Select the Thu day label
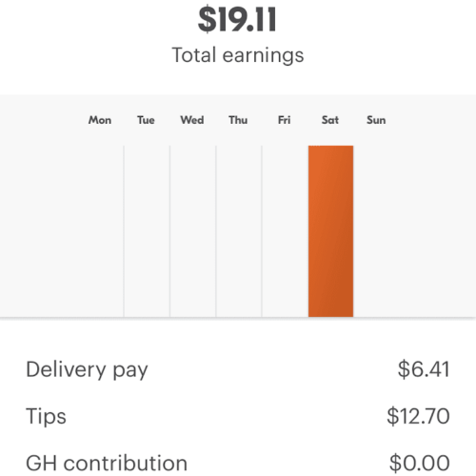Viewport: 476px width, 476px height. coord(238,120)
